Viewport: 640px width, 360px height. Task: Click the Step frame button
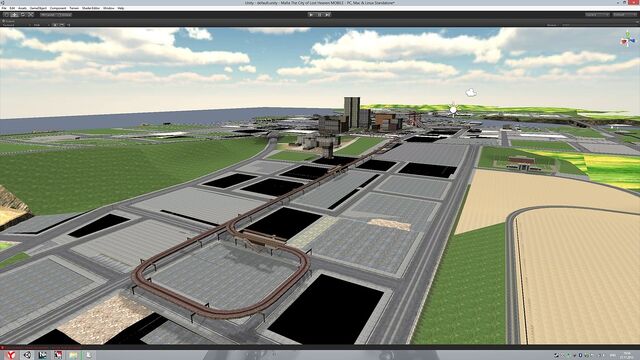pyautogui.click(x=327, y=15)
